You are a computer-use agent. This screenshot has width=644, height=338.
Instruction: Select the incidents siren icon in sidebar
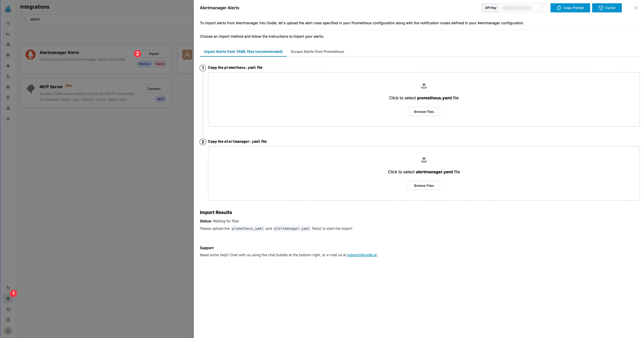[8, 108]
